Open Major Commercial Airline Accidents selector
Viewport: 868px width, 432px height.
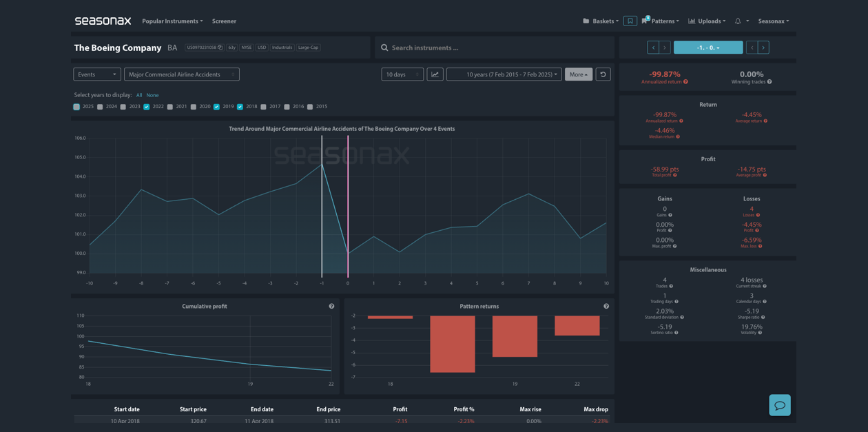pyautogui.click(x=181, y=74)
